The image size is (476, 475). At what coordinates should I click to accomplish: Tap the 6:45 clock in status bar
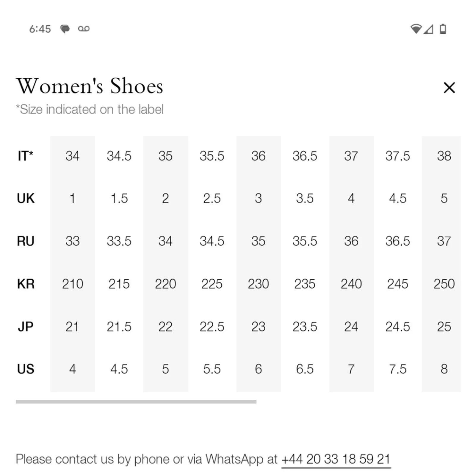40,29
